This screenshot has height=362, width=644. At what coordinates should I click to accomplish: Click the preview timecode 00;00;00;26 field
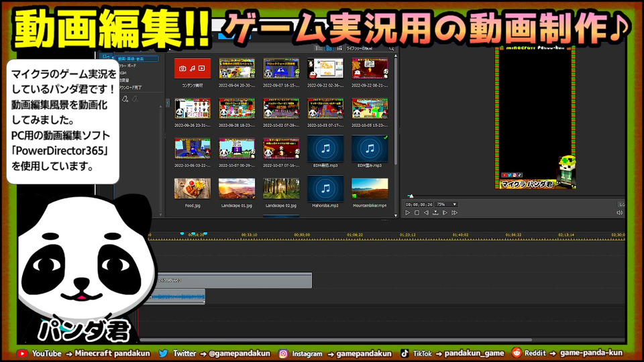[x=419, y=204]
